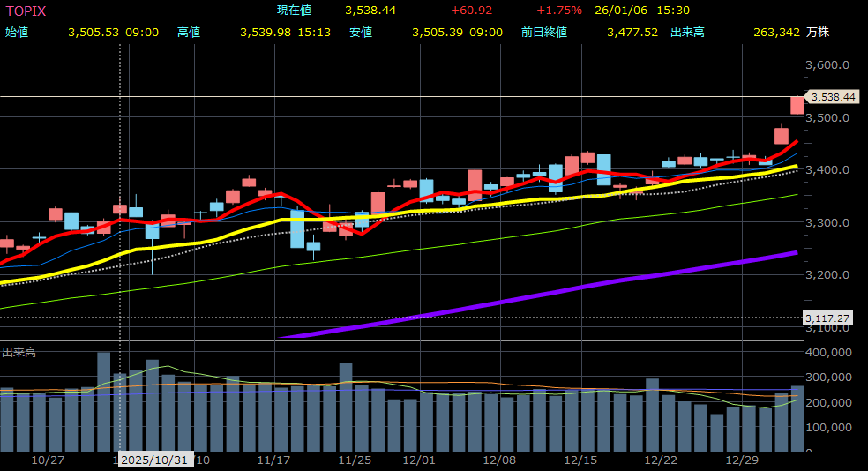
Task: Click the 高値 high price 3,539.98
Action: tap(265, 32)
